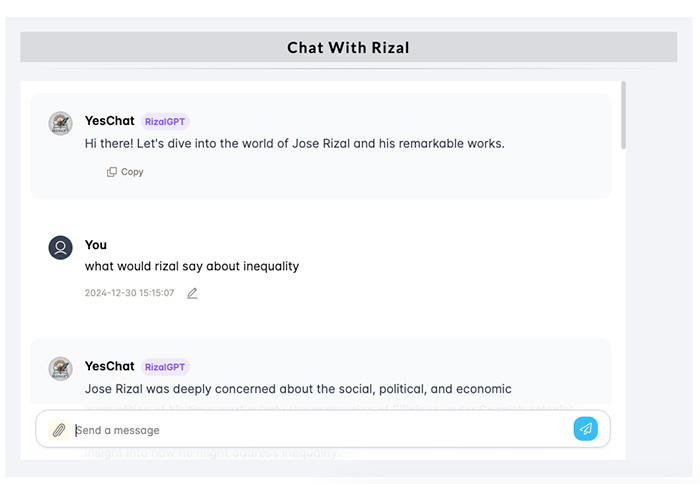Focus the Send a message input field
The width and height of the screenshot is (700, 484).
321,430
